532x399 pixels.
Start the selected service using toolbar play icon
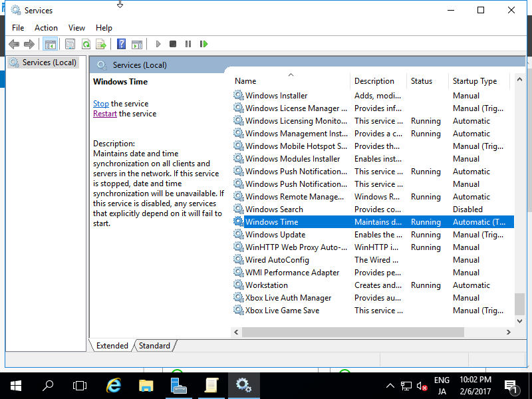[158, 44]
